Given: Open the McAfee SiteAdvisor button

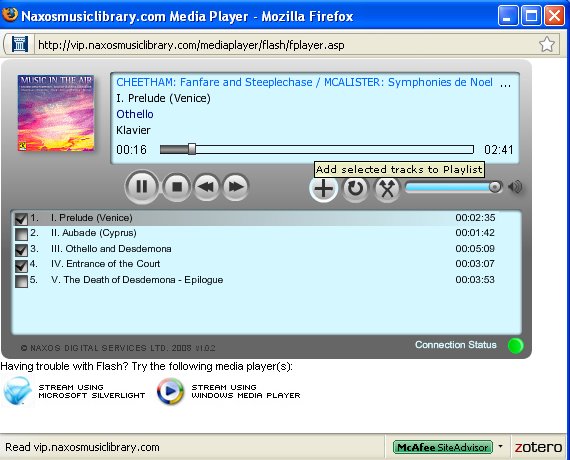Looking at the screenshot, I should [x=442, y=447].
